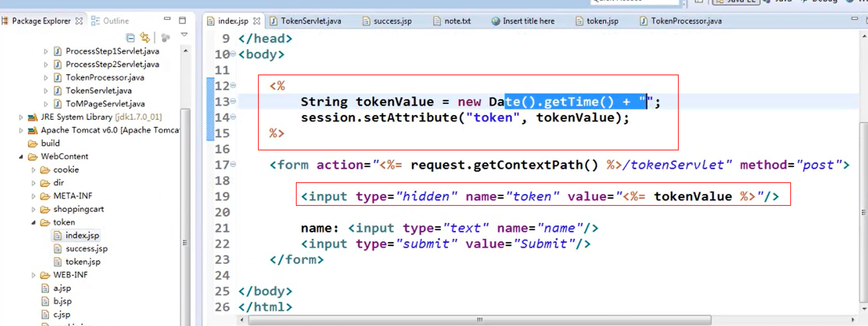Screen dimensions: 868x326
Task: Close the index.jsp editor tab
Action: pos(257,21)
